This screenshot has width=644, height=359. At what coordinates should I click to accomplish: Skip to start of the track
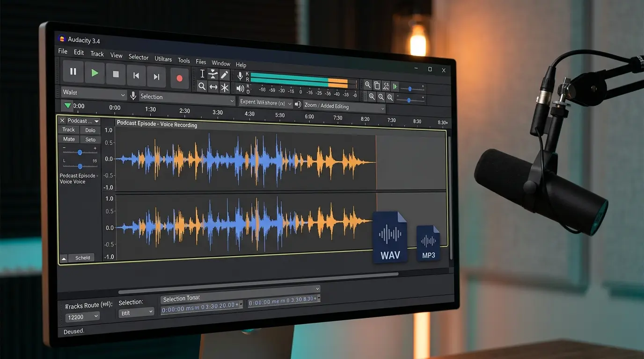136,75
